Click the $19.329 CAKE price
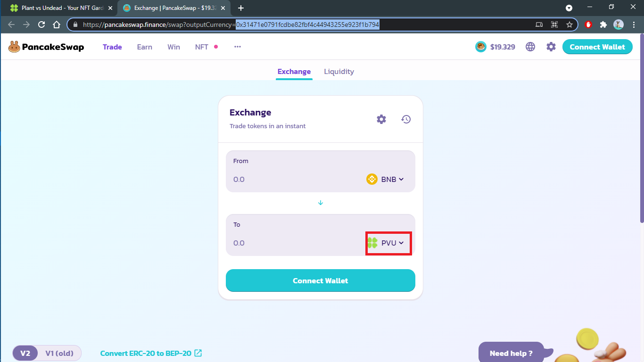The width and height of the screenshot is (644, 362). (x=503, y=47)
